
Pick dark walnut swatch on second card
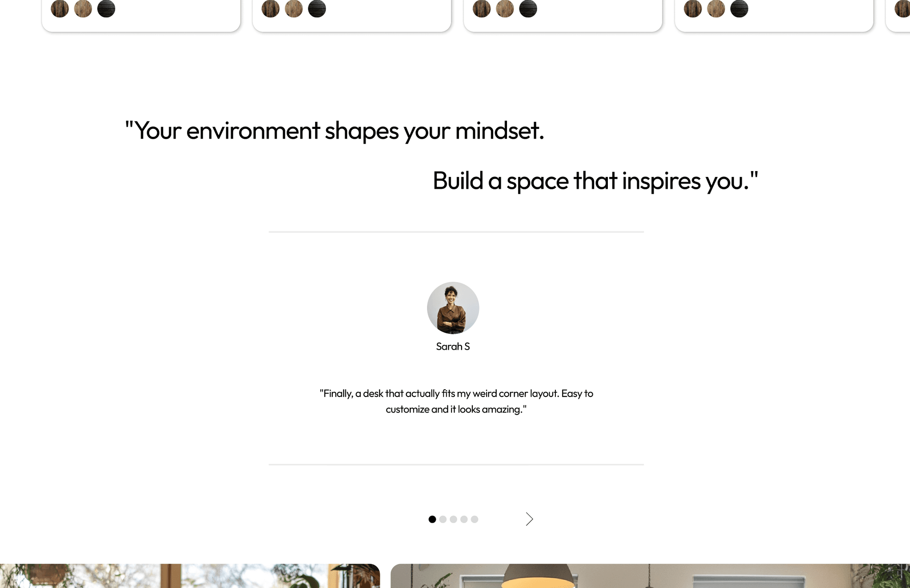270,8
